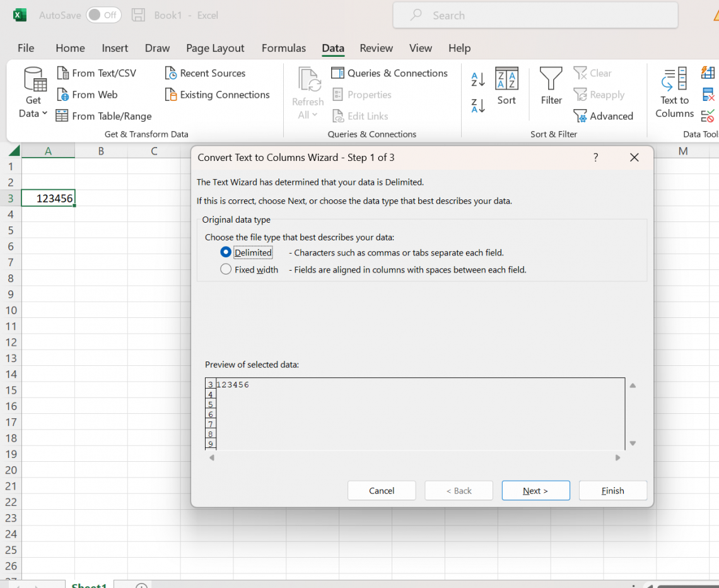Viewport: 719px width, 588px height.
Task: Sort data Z to A
Action: click(x=477, y=105)
